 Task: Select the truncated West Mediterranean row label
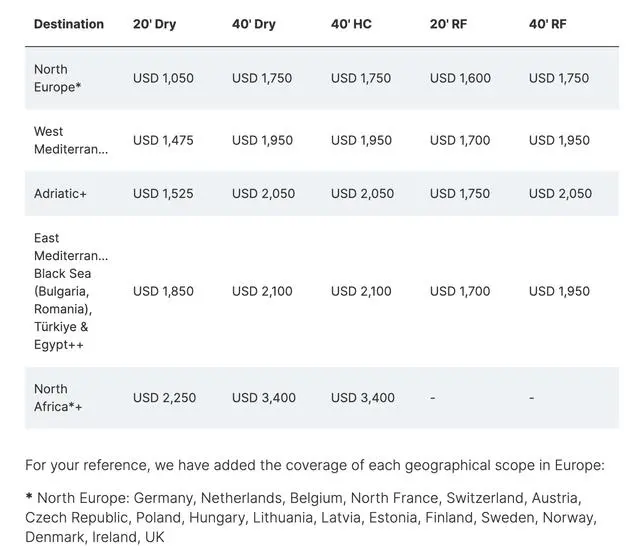pos(70,140)
